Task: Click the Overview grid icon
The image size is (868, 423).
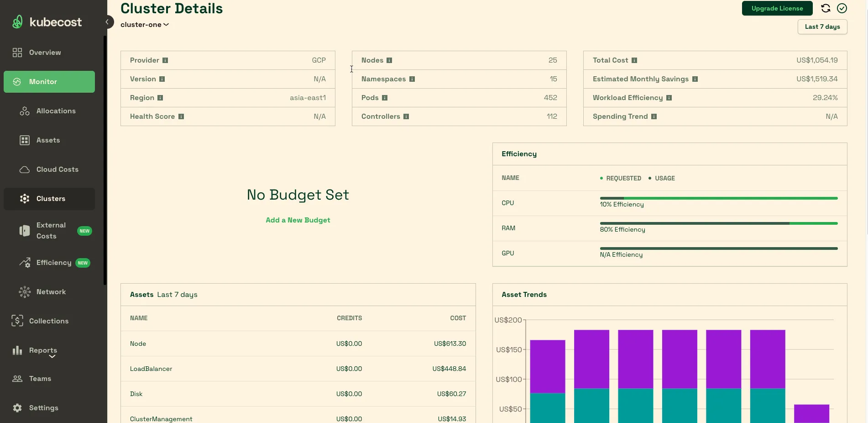Action: click(17, 53)
